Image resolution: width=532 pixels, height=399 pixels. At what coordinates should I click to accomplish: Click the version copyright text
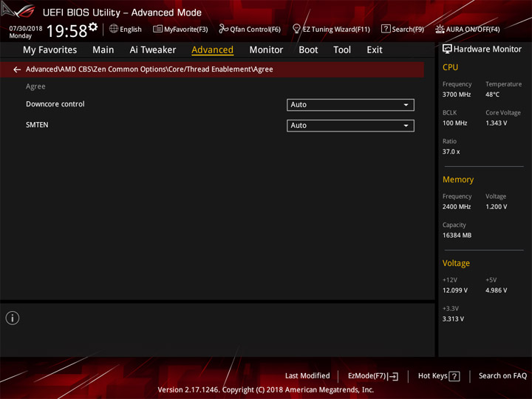point(266,389)
